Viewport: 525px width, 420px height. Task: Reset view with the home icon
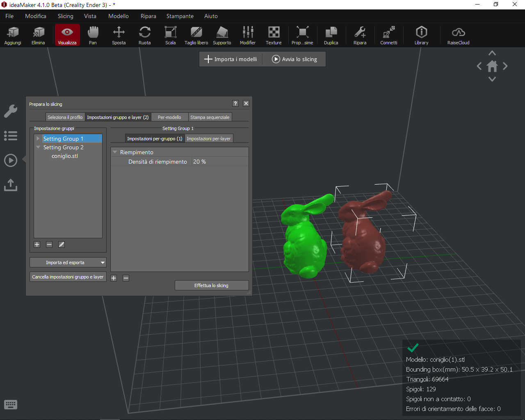point(492,66)
